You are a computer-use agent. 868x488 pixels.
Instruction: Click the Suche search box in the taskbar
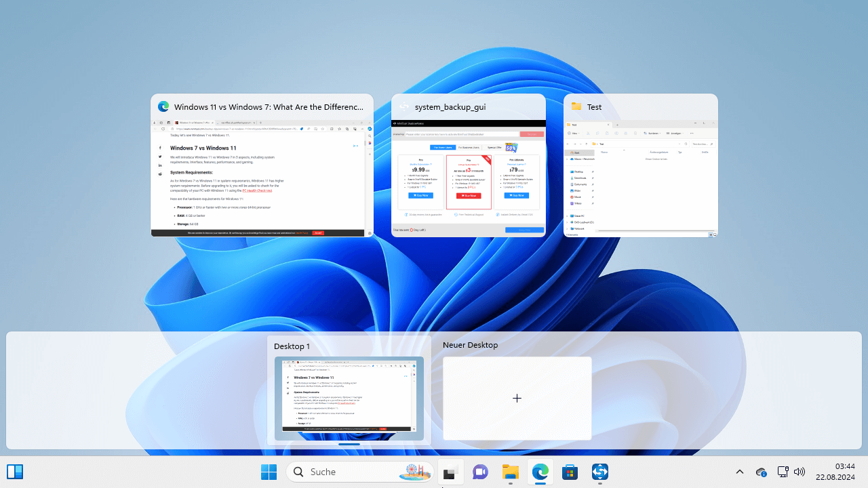361,472
